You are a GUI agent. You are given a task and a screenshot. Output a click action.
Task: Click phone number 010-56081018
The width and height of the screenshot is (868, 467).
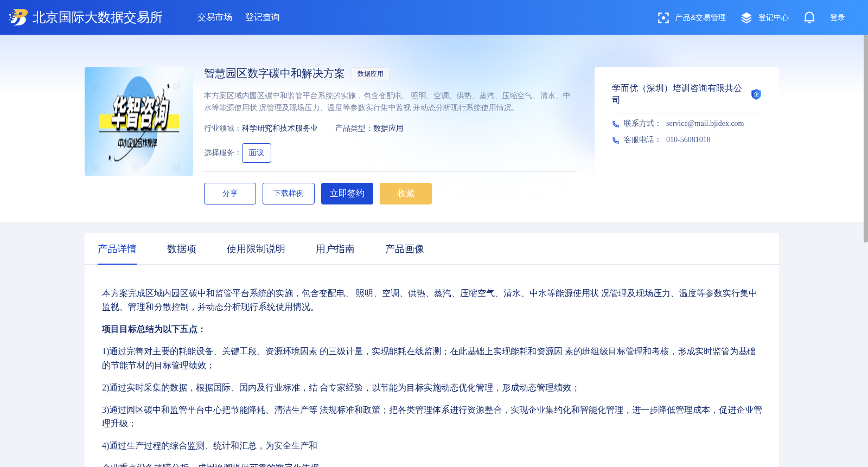point(688,140)
